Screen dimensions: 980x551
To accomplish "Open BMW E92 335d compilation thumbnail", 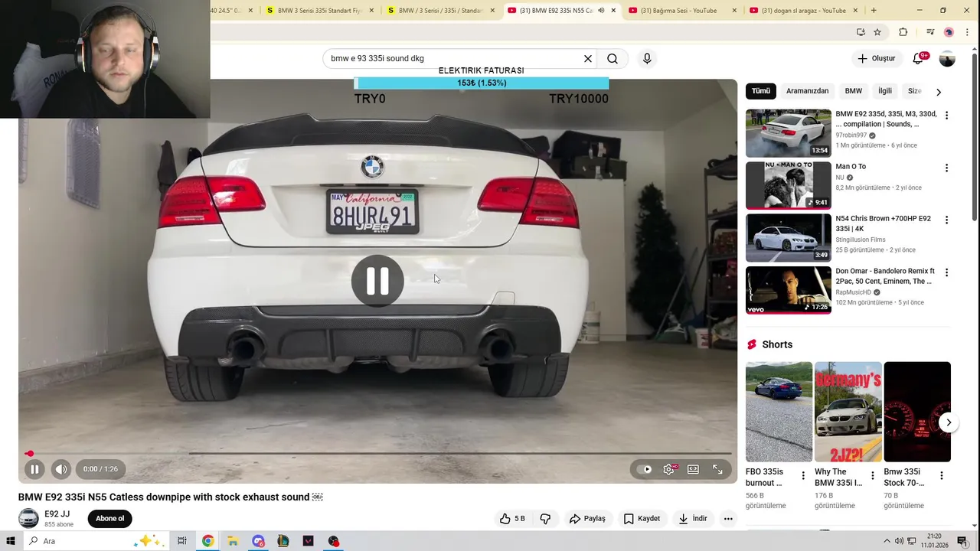I will 788,133.
